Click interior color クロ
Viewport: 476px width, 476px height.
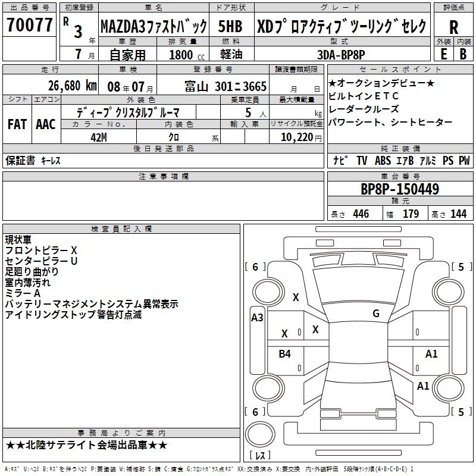coord(174,137)
